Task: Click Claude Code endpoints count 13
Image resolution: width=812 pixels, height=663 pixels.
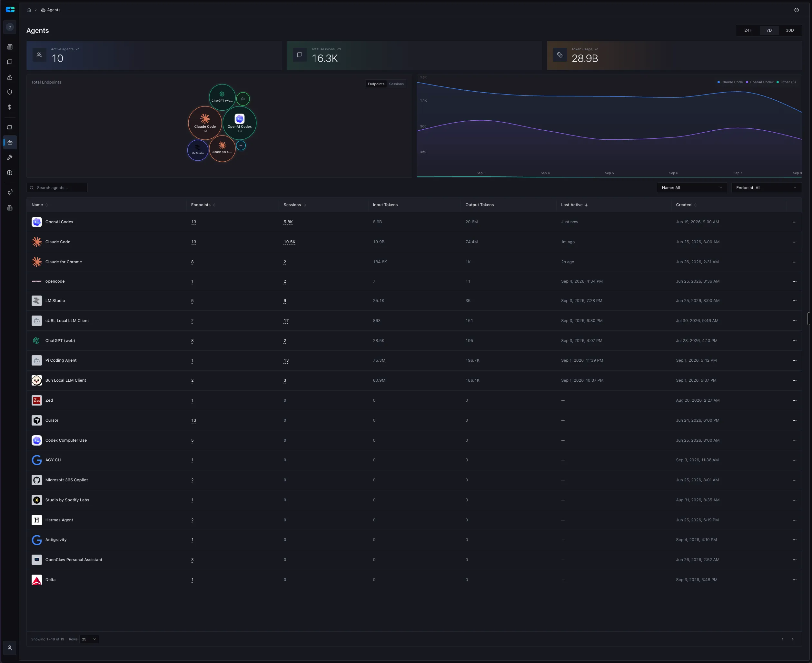Action: [x=193, y=242]
